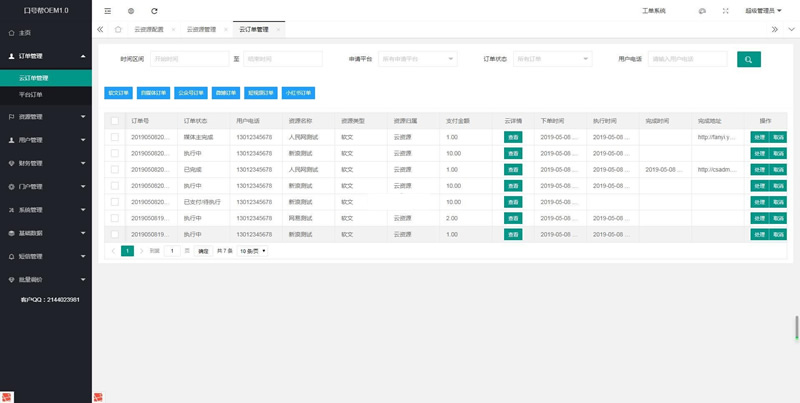Click the 公众号订单 button
Screen dimensions: 800x403
(191, 93)
